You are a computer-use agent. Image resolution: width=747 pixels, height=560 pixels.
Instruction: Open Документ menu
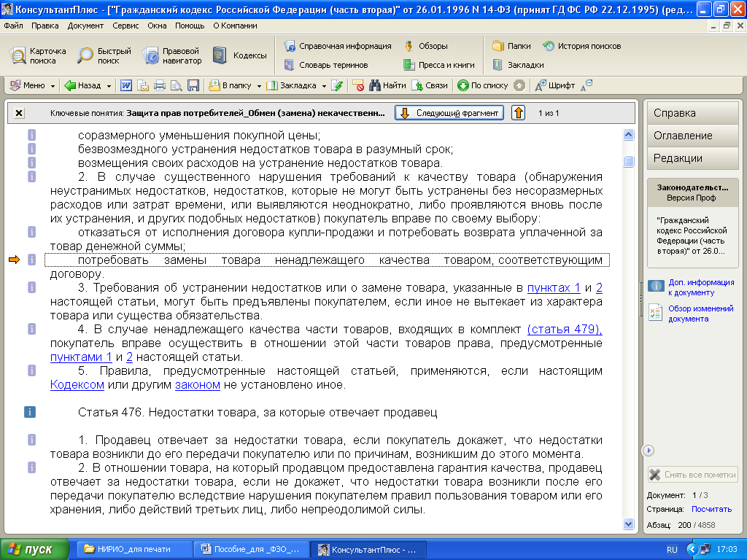pos(85,26)
